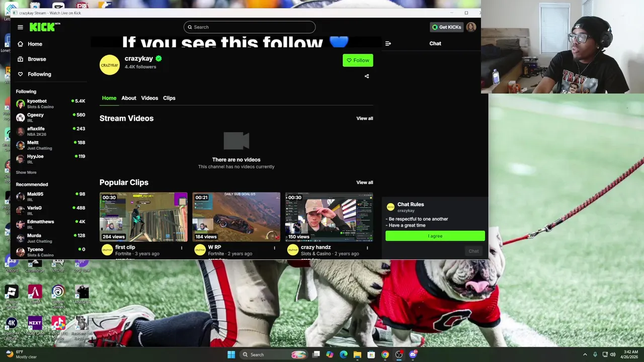This screenshot has height=362, width=644.
Task: Open Edmatthews in Recommended list
Action: (50, 224)
